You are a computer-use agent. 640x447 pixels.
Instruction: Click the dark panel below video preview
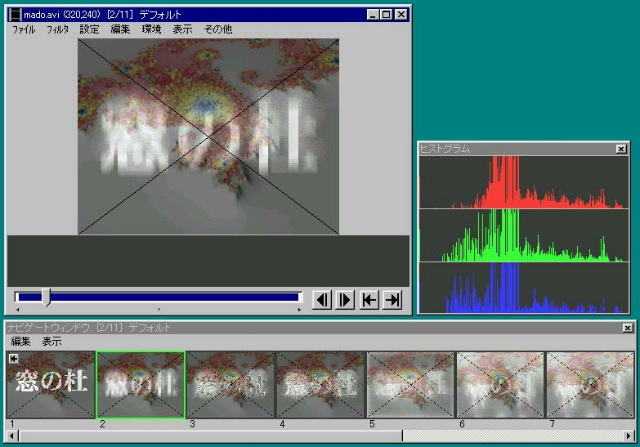coord(208,260)
